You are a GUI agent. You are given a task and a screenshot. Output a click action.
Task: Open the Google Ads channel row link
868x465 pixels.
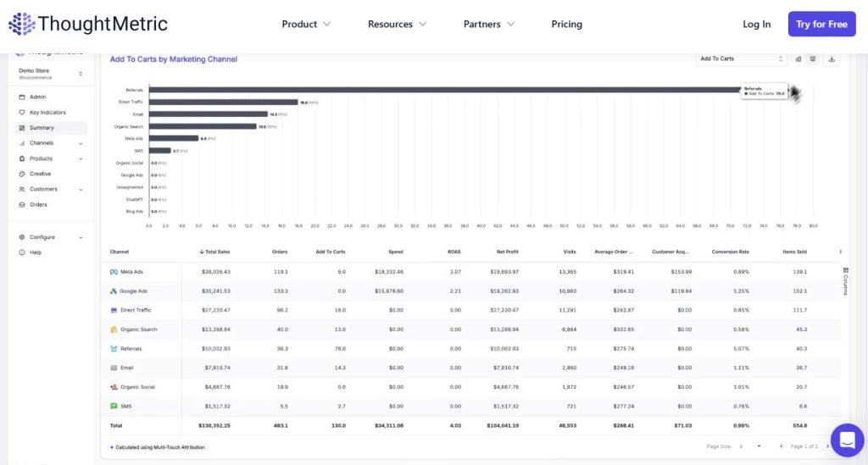[x=133, y=291]
